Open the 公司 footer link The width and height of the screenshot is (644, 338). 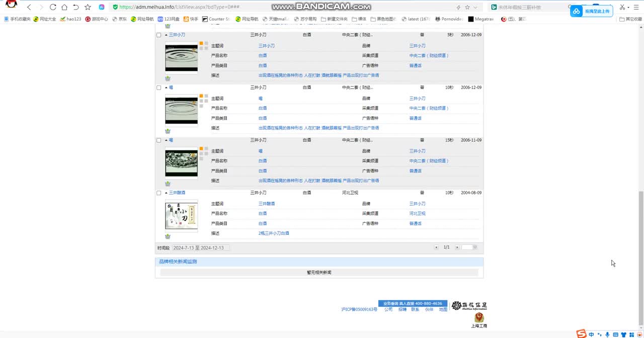(x=388, y=310)
